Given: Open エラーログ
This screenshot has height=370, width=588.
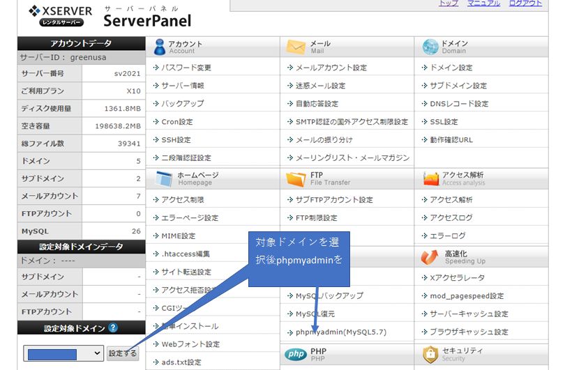Looking at the screenshot, I should click(x=447, y=236).
